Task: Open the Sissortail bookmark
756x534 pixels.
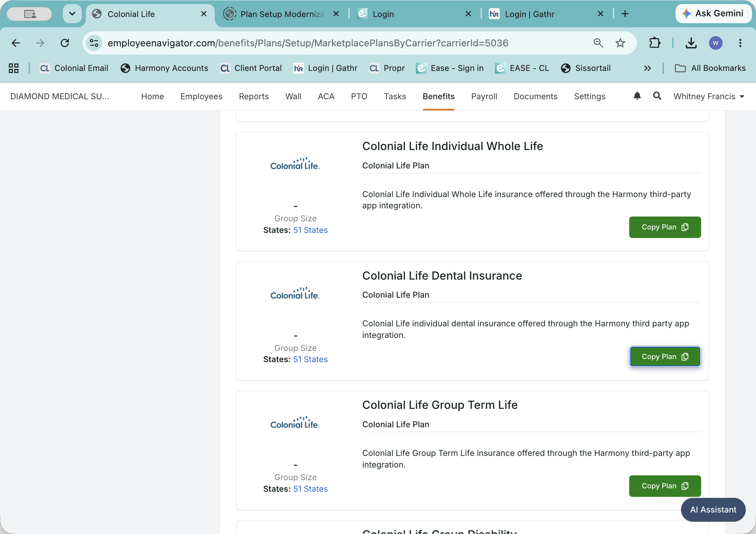Action: pyautogui.click(x=586, y=68)
